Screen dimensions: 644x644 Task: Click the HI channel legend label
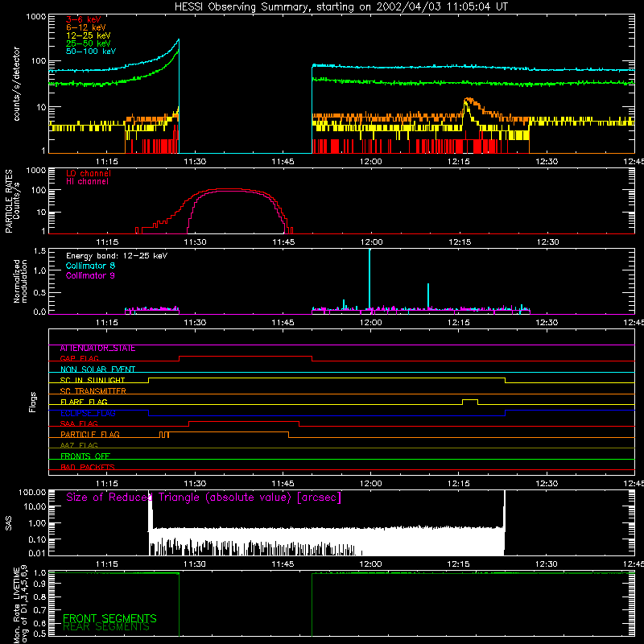[88, 181]
